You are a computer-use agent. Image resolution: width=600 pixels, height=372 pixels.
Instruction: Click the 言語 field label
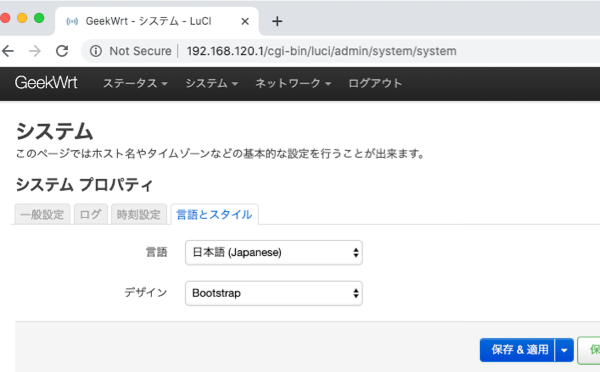pyautogui.click(x=157, y=252)
